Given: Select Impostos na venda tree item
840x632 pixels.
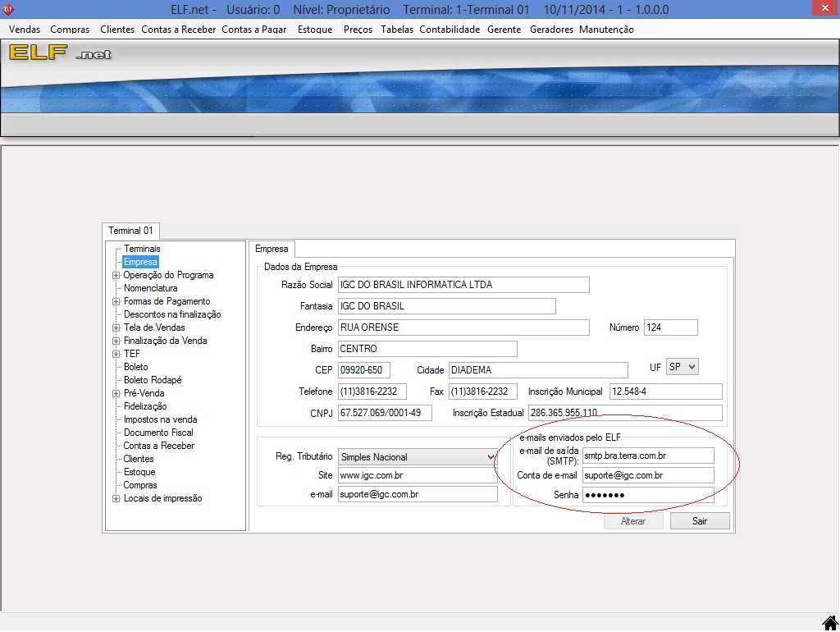Looking at the screenshot, I should click(x=160, y=419).
